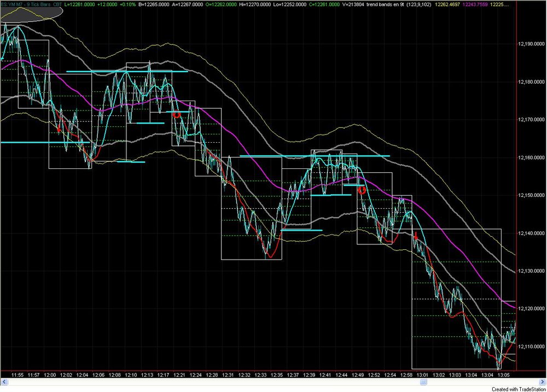This screenshot has width=547, height=392.
Task: Click the horizontal scrollbar right arrow
Action: click(x=543, y=382)
